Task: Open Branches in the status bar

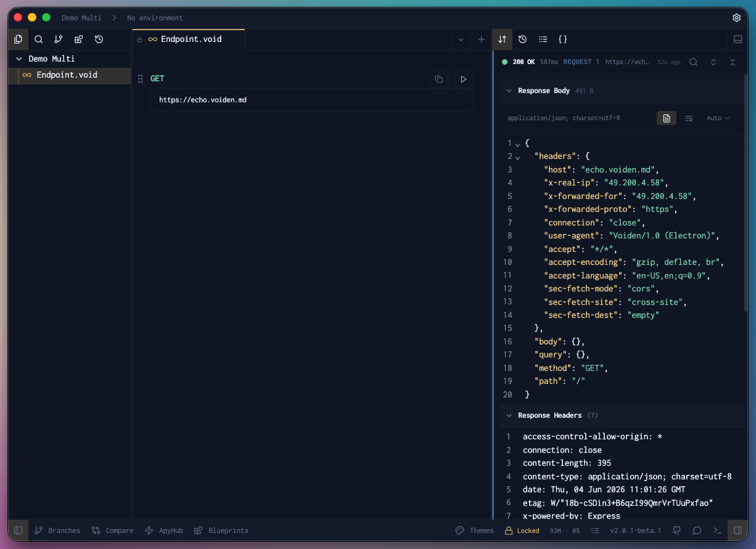Action: click(57, 531)
